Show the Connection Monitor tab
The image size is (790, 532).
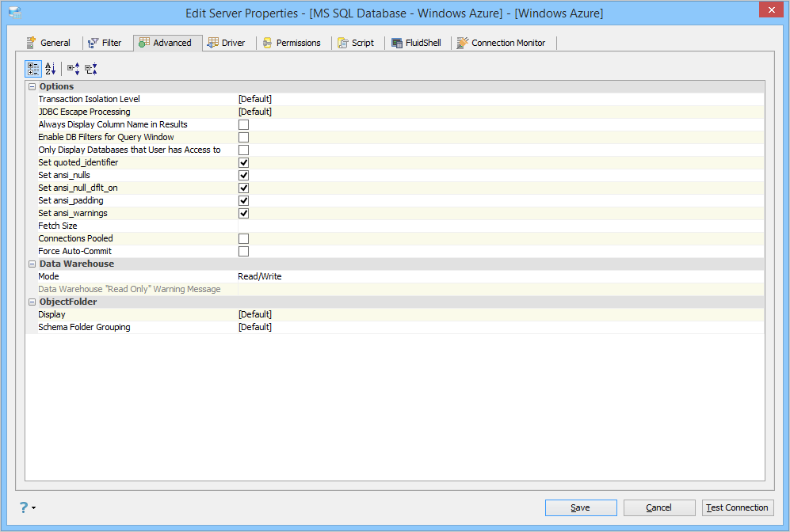[501, 43]
